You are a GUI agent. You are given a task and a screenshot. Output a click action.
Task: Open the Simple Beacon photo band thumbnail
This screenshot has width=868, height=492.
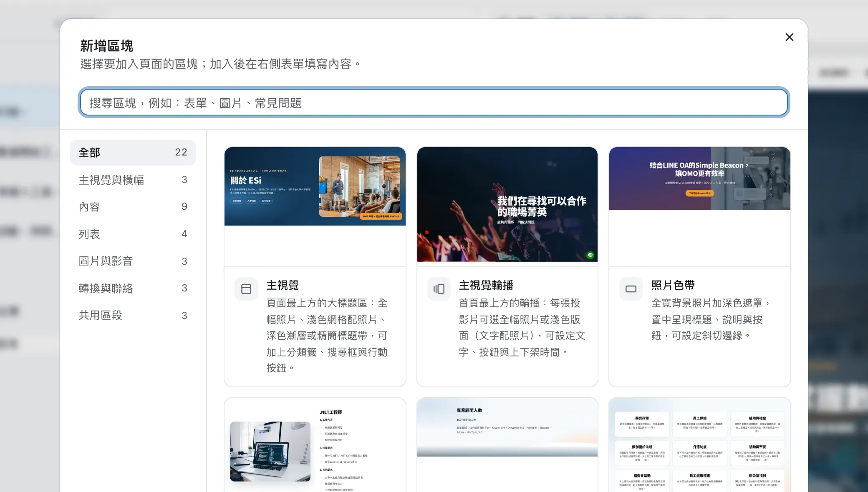click(700, 178)
